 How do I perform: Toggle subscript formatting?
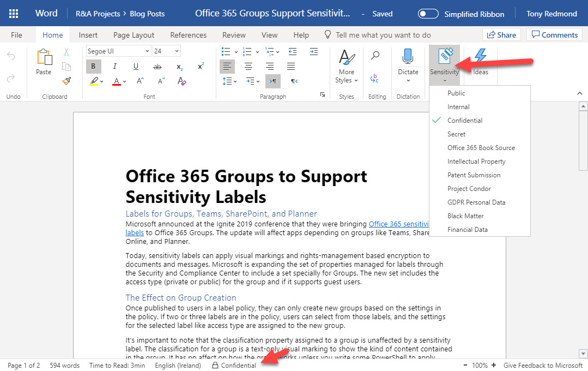[180, 67]
